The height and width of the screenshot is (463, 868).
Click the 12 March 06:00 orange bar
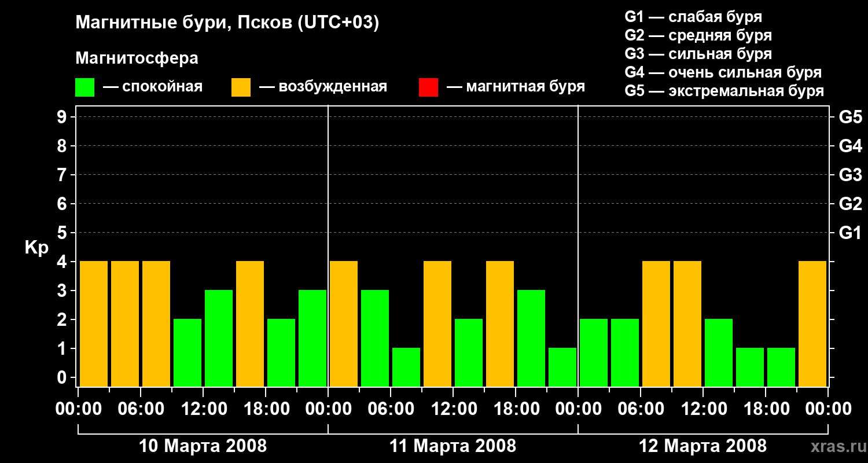(x=656, y=324)
